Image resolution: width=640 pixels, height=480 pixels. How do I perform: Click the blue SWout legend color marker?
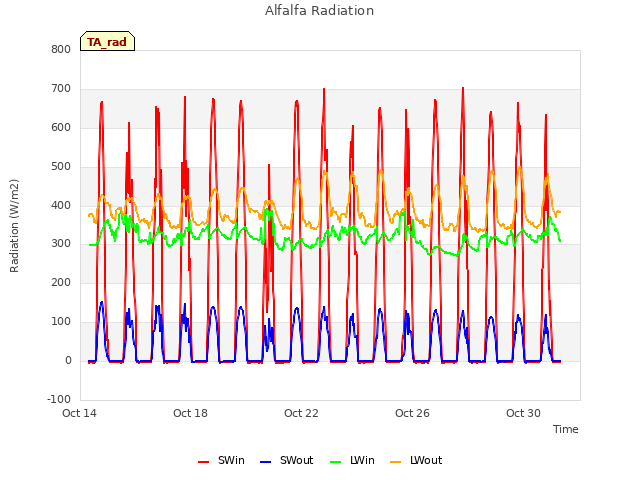265,462
